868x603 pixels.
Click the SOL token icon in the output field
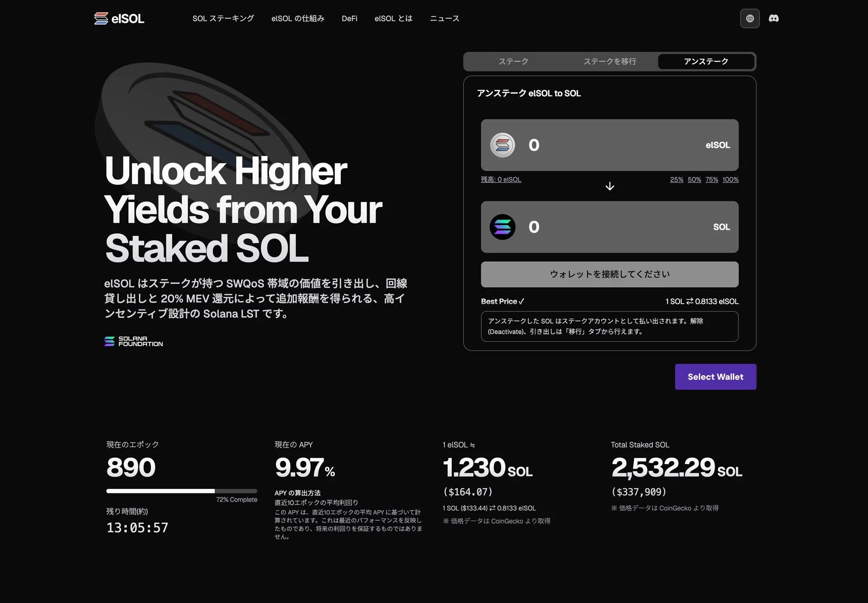tap(502, 227)
